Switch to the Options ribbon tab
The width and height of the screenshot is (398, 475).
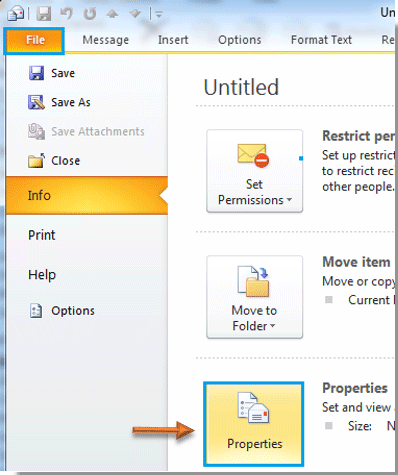pos(240,40)
